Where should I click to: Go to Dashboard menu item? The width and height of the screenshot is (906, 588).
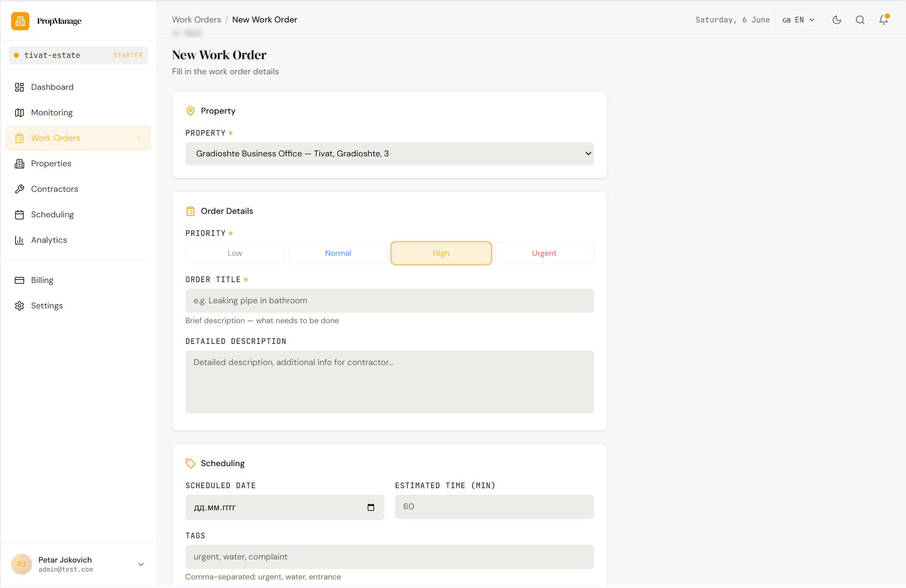click(x=78, y=87)
